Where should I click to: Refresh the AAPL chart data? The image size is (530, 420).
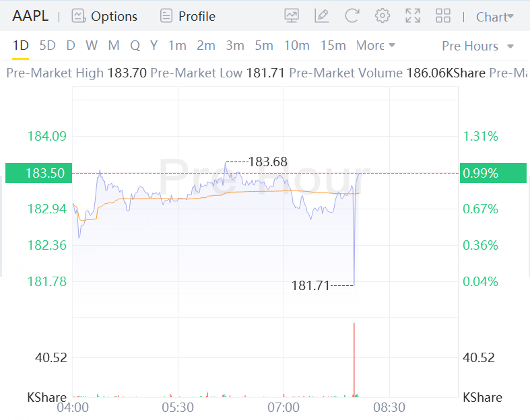coord(352,16)
